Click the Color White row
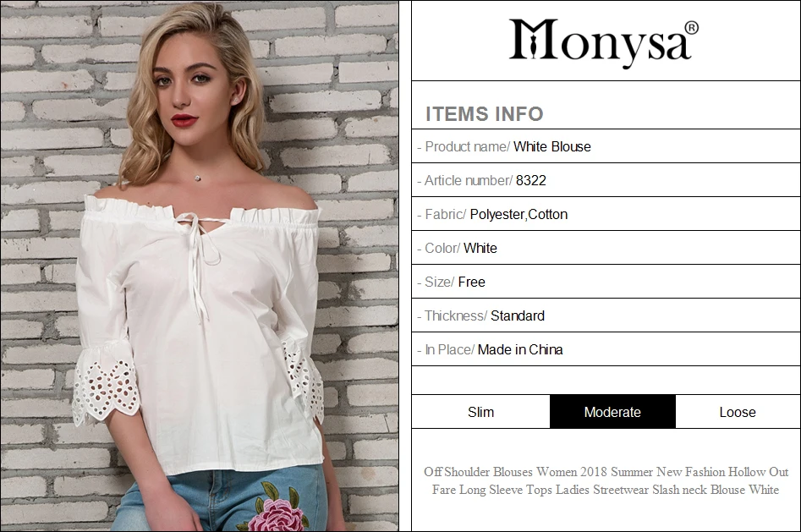801x532 pixels. coord(606,248)
